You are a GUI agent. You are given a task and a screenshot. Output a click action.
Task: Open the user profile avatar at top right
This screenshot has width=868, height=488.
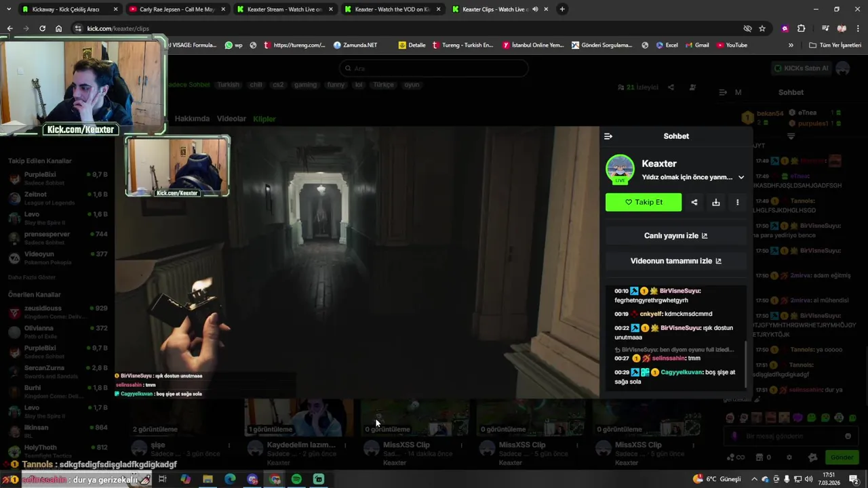843,68
